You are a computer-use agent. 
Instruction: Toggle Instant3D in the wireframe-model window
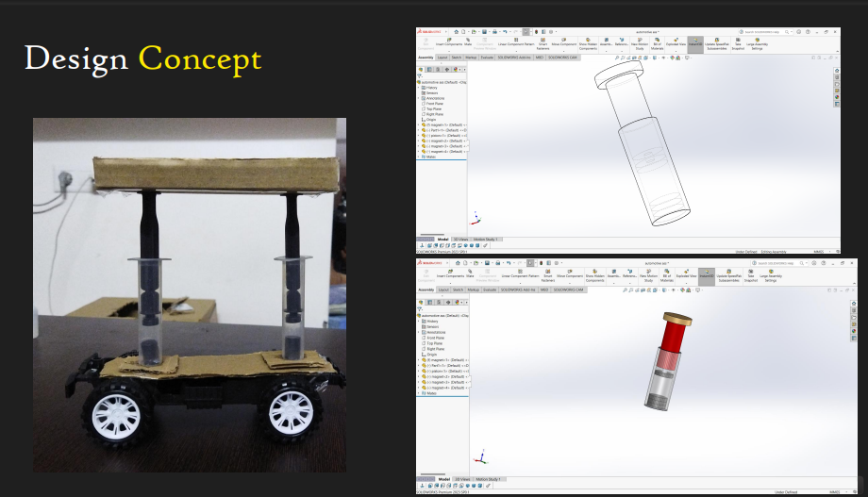695,44
